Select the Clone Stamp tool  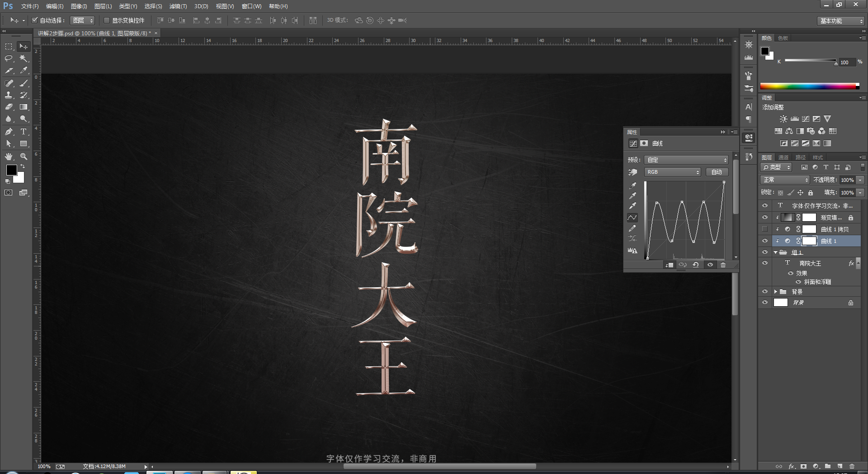pos(9,95)
